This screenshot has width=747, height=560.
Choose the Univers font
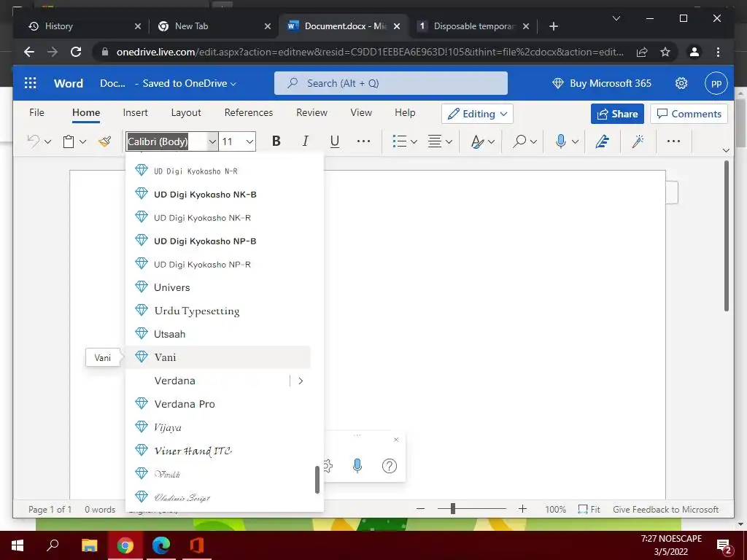click(218, 287)
